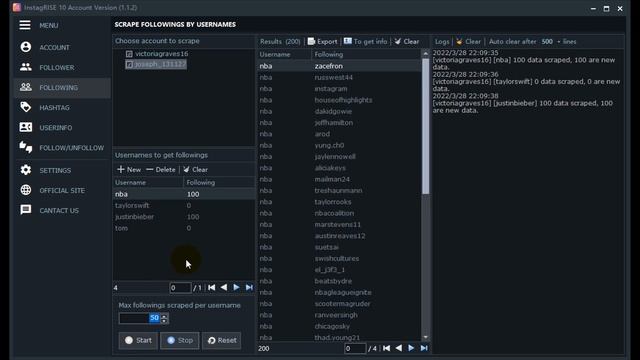Decrease the max followings stepper value

coord(164,321)
